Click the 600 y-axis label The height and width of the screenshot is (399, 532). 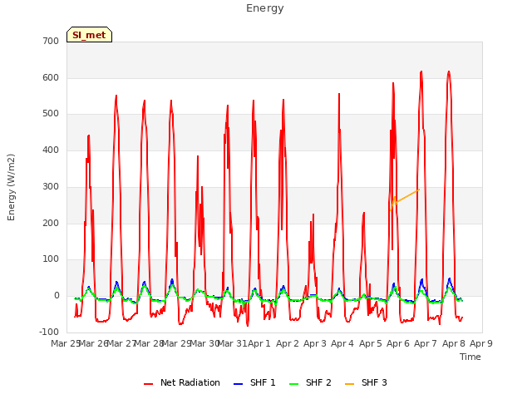click(51, 77)
